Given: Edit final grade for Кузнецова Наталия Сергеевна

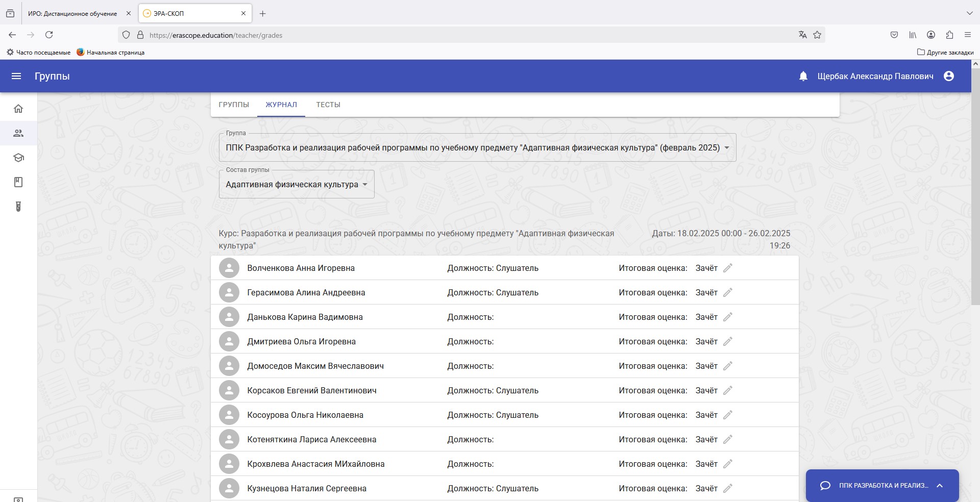Looking at the screenshot, I should point(728,488).
